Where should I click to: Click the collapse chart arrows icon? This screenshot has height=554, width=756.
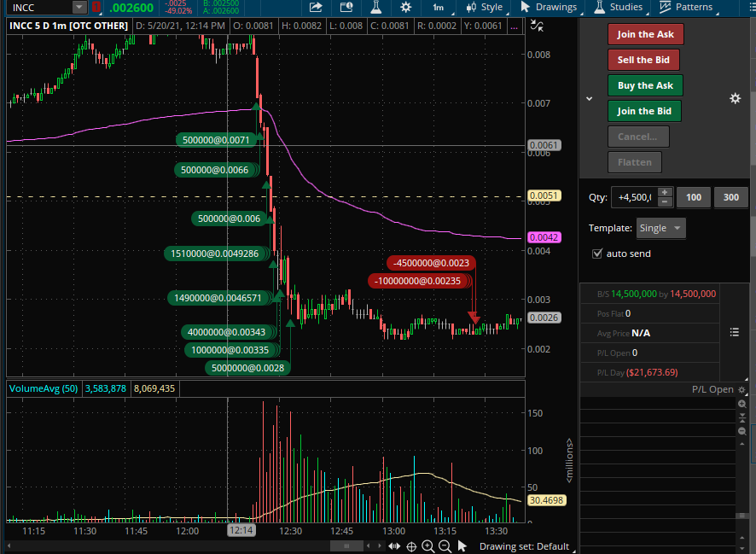[x=537, y=25]
